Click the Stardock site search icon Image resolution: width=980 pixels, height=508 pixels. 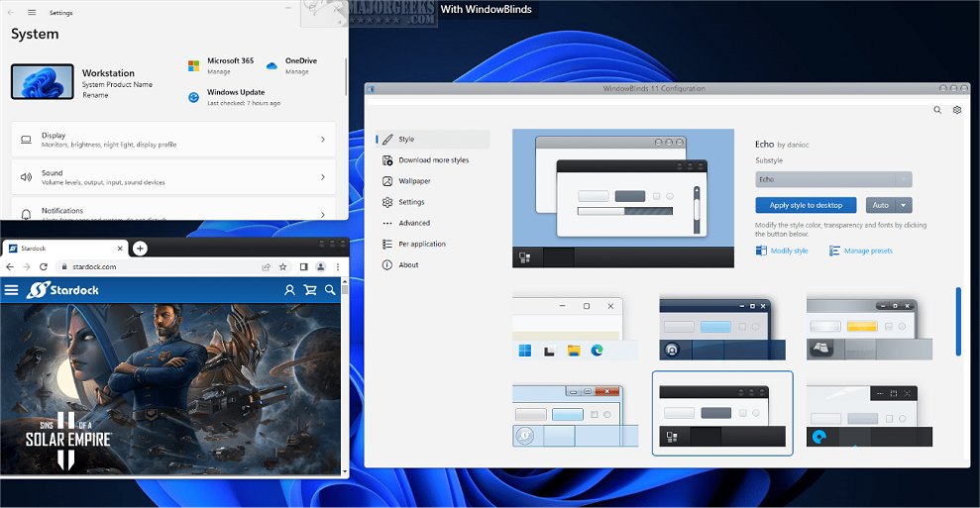(x=330, y=290)
